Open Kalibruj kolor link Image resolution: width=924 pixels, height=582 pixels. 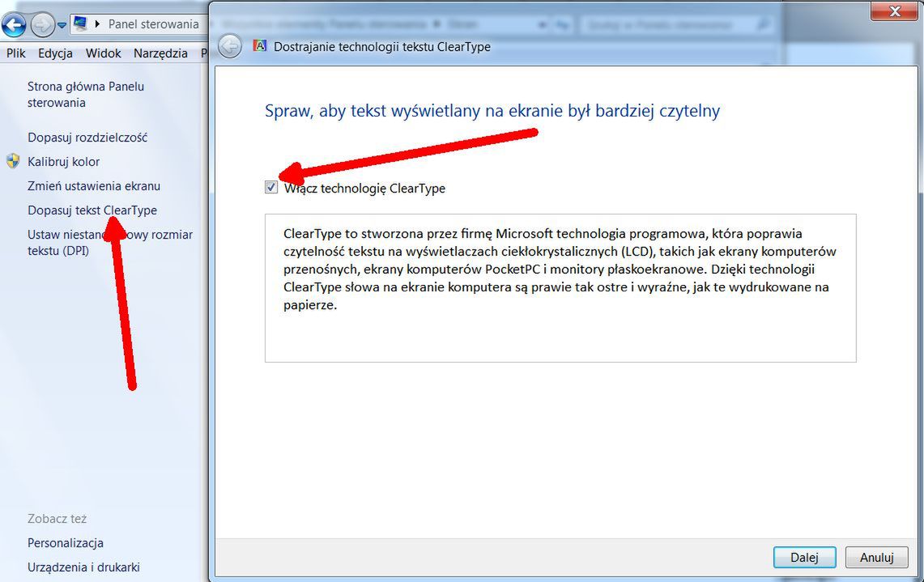click(x=64, y=161)
